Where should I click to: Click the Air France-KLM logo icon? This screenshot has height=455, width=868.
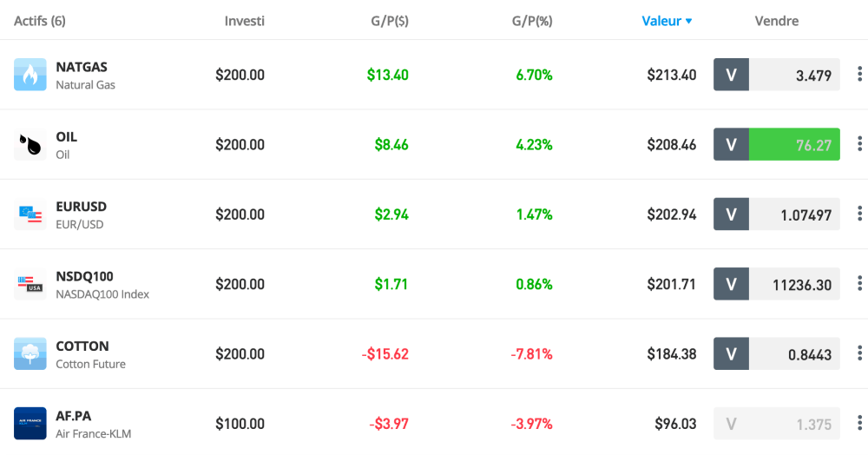tap(30, 424)
